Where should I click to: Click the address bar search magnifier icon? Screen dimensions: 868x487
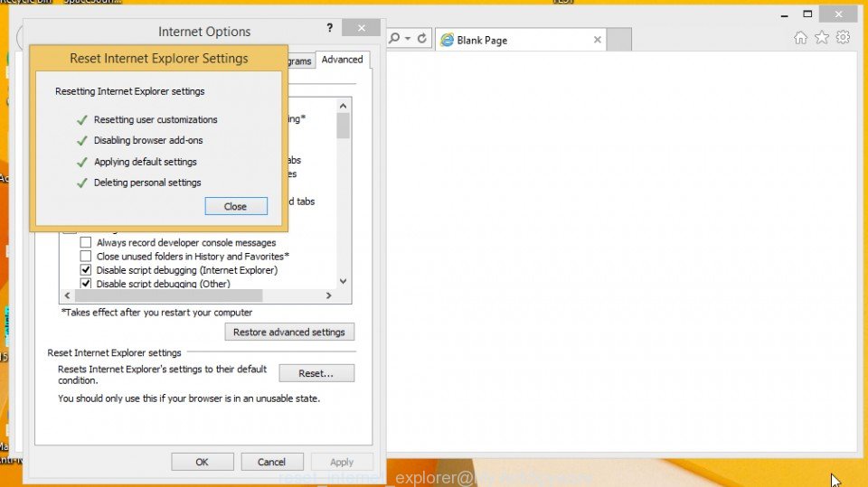394,38
